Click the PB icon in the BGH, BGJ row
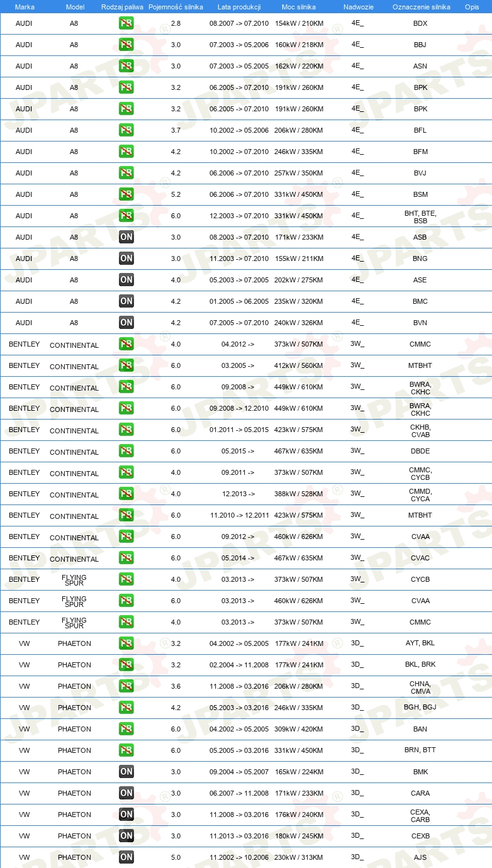 tap(126, 708)
